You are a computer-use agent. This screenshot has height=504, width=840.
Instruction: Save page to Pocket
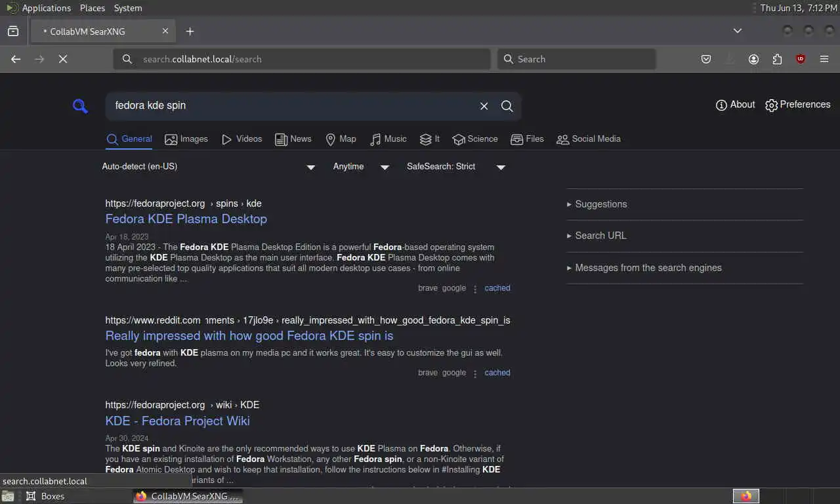(706, 59)
